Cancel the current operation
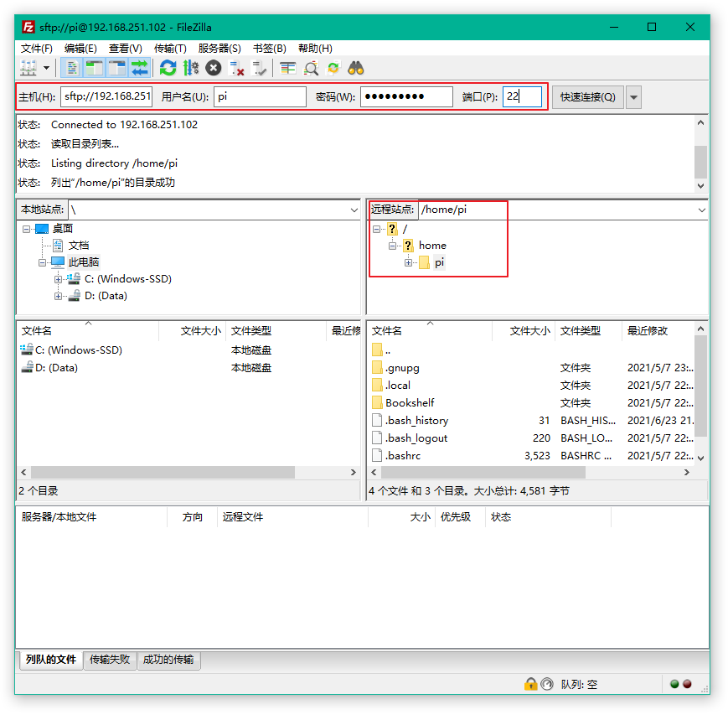The image size is (728, 720). coord(214,68)
